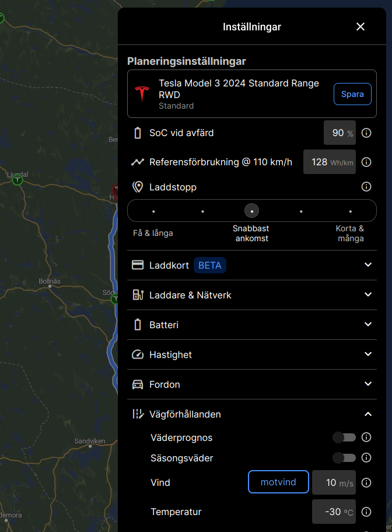This screenshot has width=392, height=532.
Task: Collapse the Vägförhållanden section
Action: pyautogui.click(x=368, y=414)
